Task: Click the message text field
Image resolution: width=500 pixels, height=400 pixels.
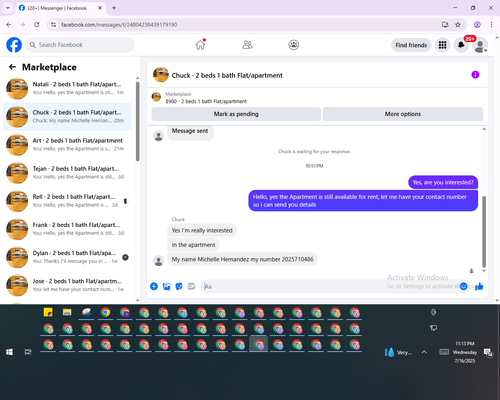Action: (330, 286)
